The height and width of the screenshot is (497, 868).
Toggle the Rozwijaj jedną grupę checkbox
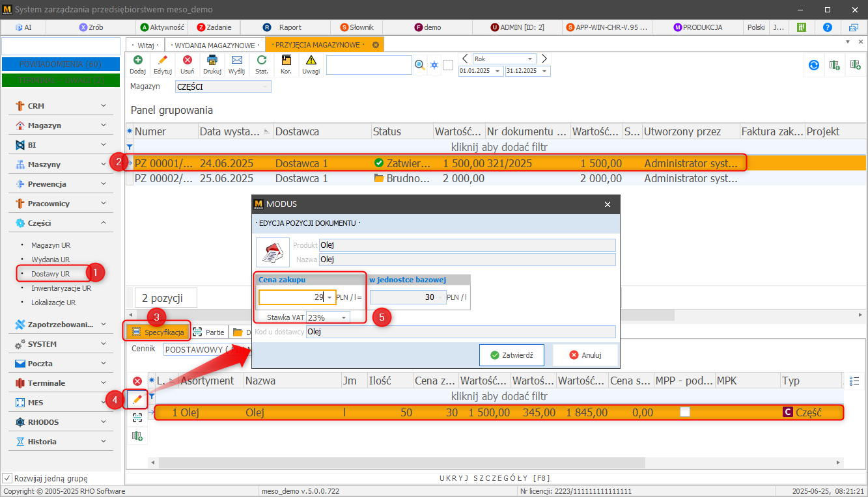click(7, 478)
